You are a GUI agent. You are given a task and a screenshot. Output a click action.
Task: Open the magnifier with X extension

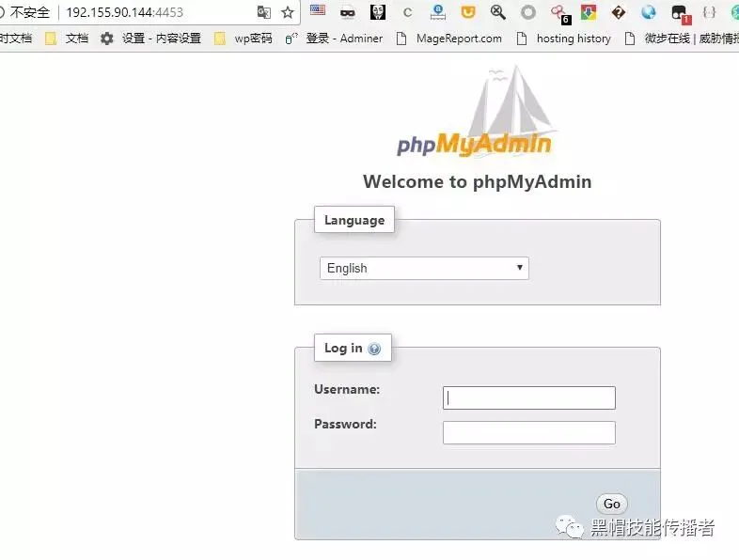pos(498,12)
